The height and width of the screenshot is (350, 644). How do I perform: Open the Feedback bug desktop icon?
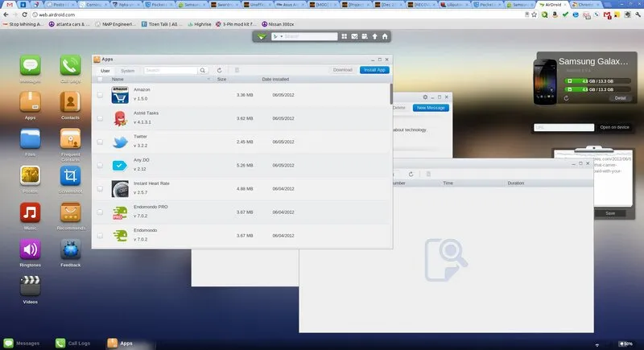coord(70,249)
